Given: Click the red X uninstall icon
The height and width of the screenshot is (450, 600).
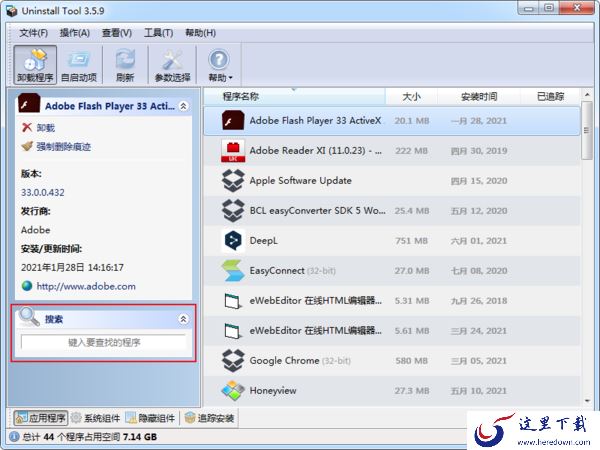Looking at the screenshot, I should [x=27, y=127].
